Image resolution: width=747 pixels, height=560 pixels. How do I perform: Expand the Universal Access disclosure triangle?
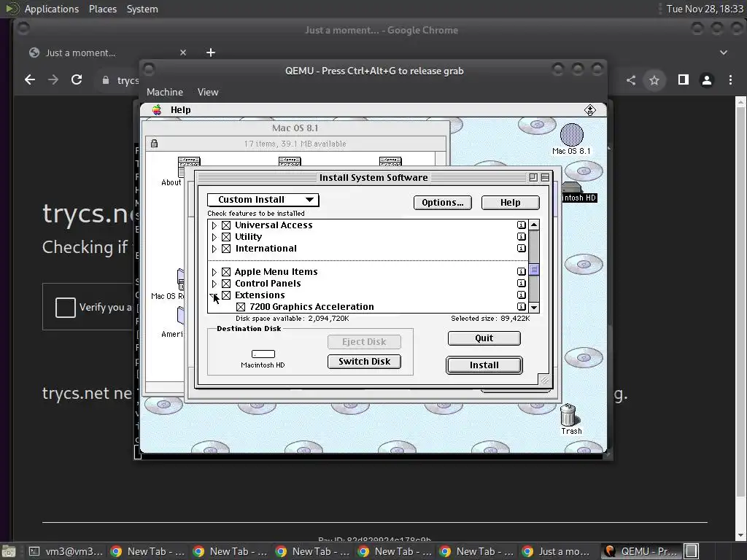tap(214, 225)
